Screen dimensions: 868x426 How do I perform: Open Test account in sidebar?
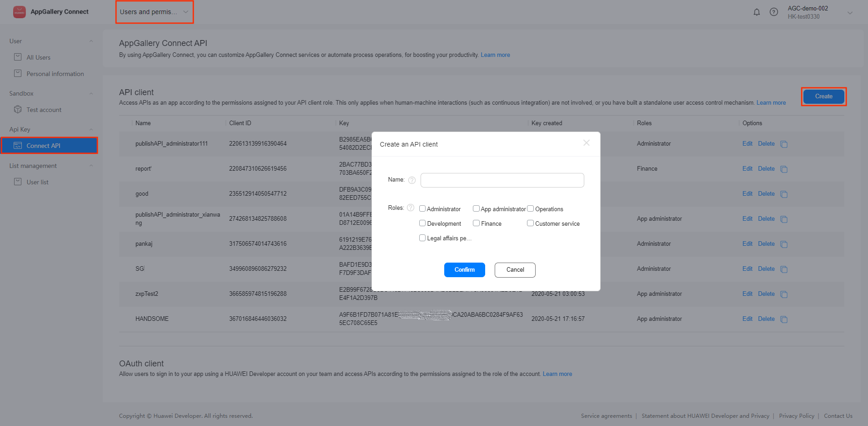point(44,110)
